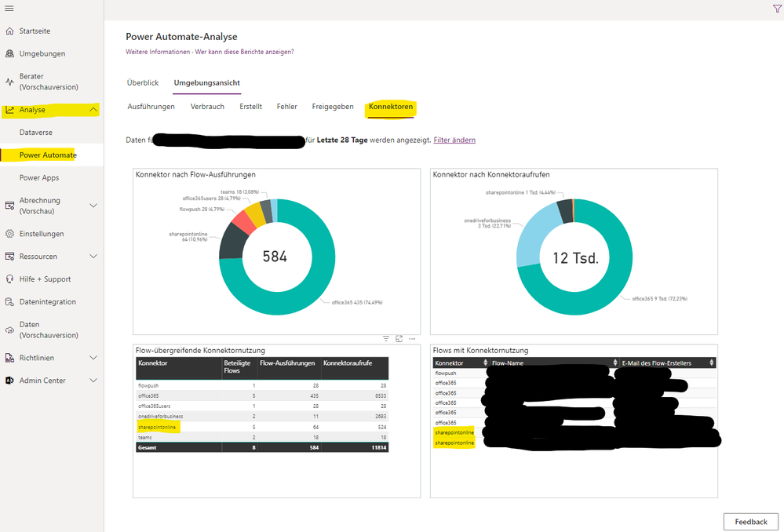784x532 pixels.
Task: Click the Gesamt total row label
Action: (147, 447)
